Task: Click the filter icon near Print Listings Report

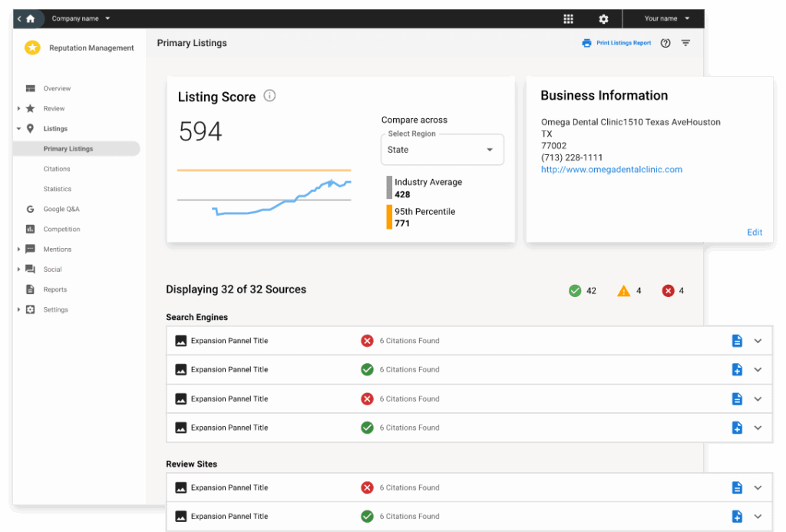Action: click(x=685, y=44)
